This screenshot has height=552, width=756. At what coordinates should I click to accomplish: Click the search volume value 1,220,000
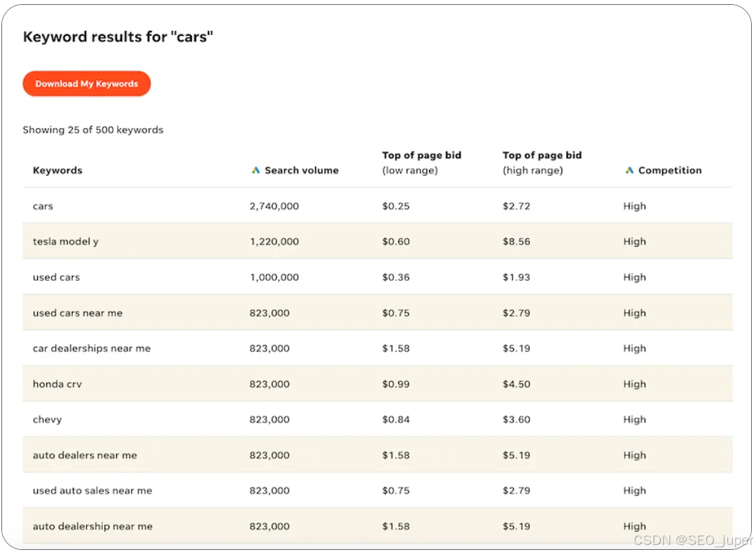pyautogui.click(x=274, y=241)
